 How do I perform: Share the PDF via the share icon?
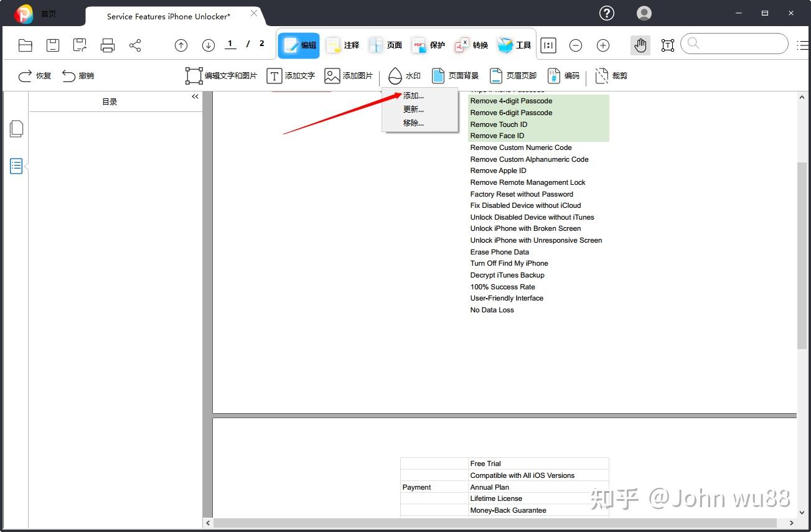[x=135, y=45]
